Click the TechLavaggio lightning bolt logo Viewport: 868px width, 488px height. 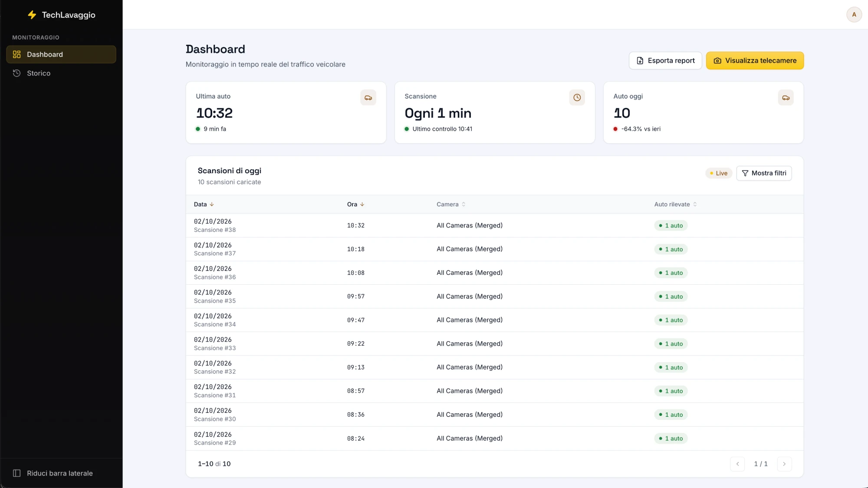[x=32, y=15]
